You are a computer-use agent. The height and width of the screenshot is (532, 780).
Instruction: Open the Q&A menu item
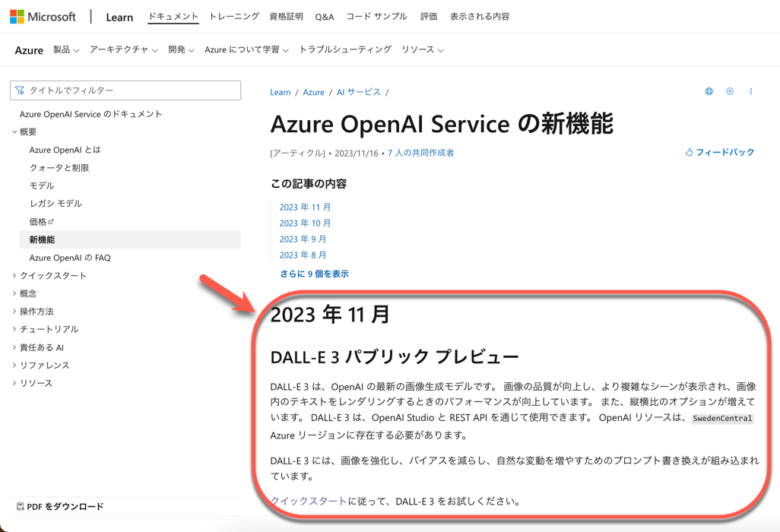pos(325,15)
